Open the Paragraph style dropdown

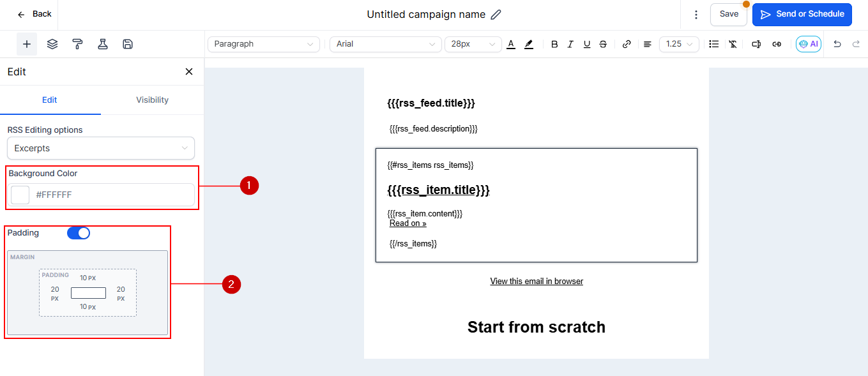(264, 44)
